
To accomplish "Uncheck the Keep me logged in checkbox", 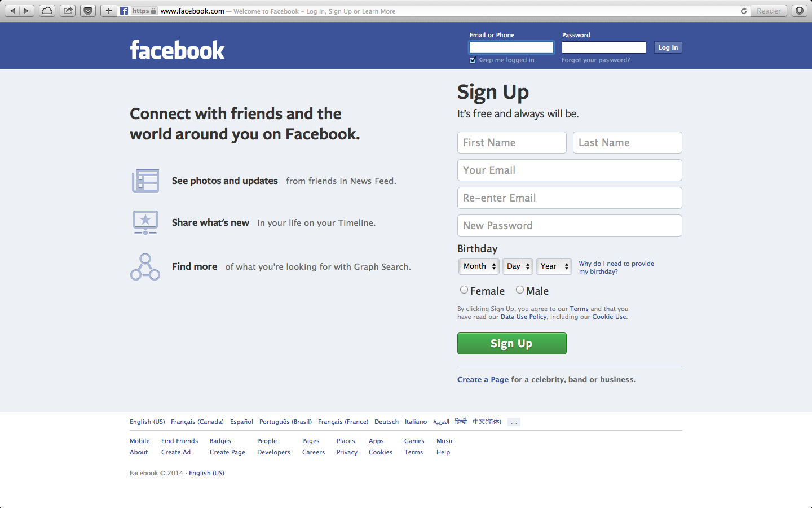I will 473,60.
